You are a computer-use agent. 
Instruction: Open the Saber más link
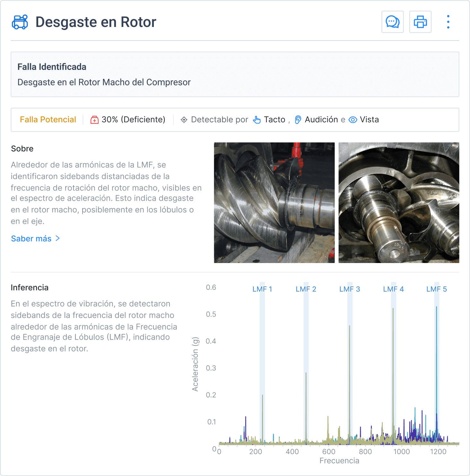tap(31, 239)
